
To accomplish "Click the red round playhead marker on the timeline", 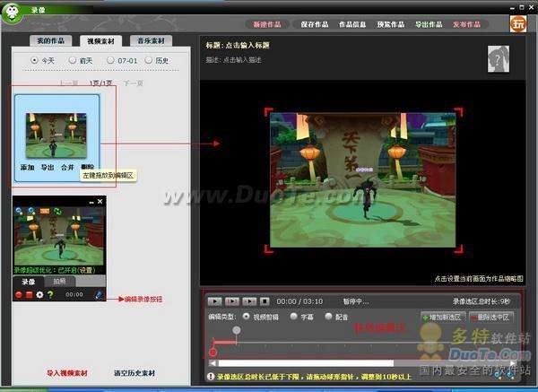I will click(x=213, y=353).
